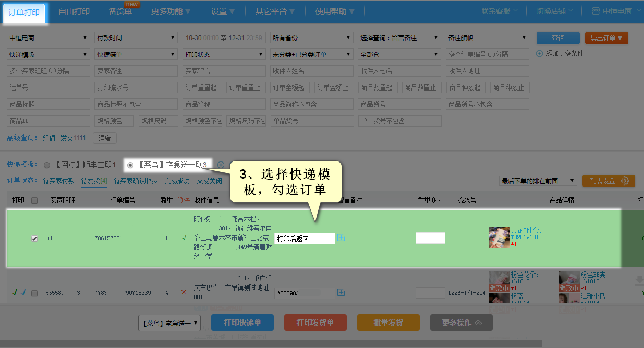This screenshot has width=644, height=348.
Task: Click the 粉色BB夹 product thumbnail
Action: [569, 282]
